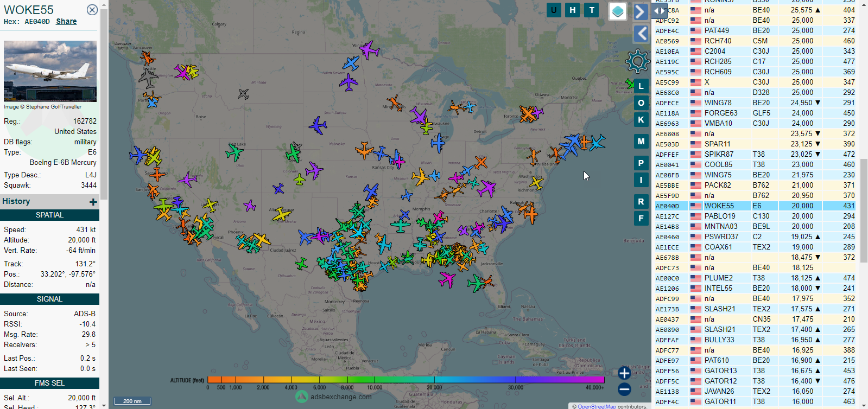Select the SPIKR87 callsign row

tap(755, 155)
